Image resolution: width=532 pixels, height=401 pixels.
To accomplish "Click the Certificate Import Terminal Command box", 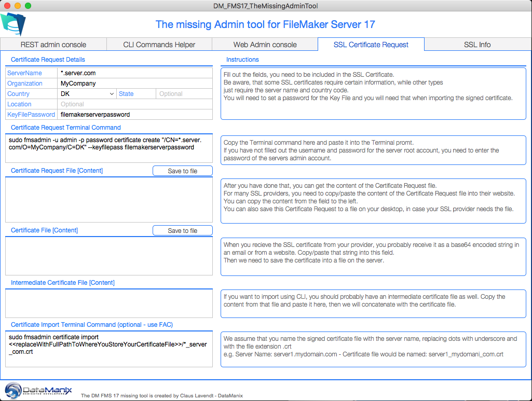I will [x=109, y=349].
